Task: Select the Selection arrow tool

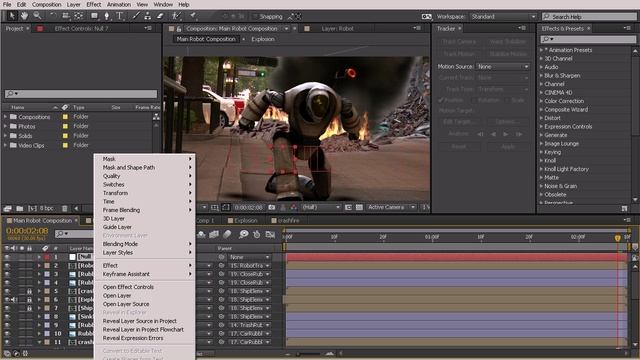Action: point(12,16)
